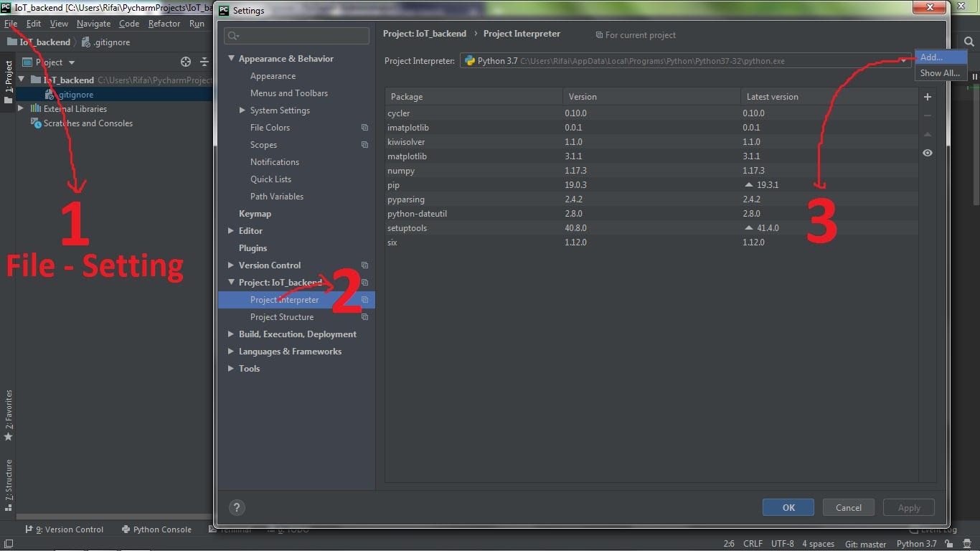Click CRLF line separator in status bar
The width and height of the screenshot is (980, 551).
point(753,544)
